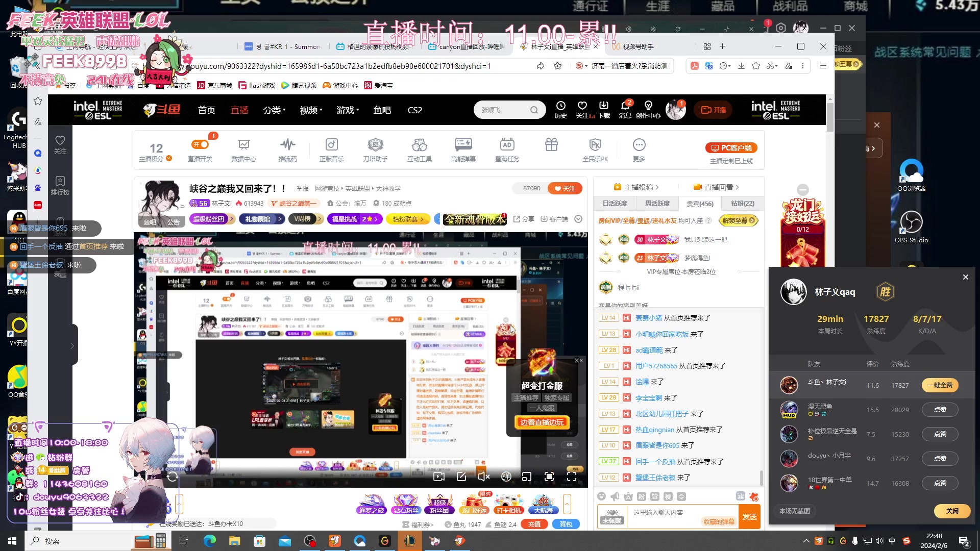The height and width of the screenshot is (551, 980).
Task: Open 高能弹幕 danmaku tool
Action: coord(463,150)
